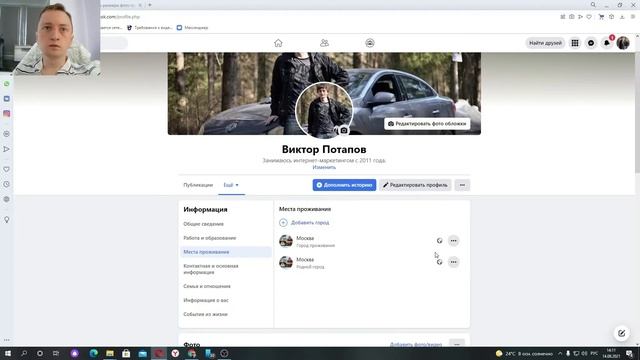Open the Фото section ellipsis menu

pos(457,344)
